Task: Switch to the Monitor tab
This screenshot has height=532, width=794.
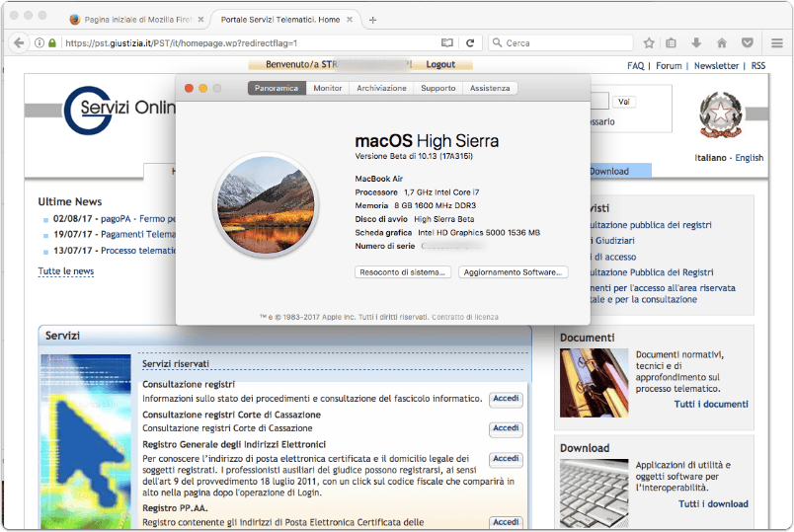Action: (x=328, y=88)
